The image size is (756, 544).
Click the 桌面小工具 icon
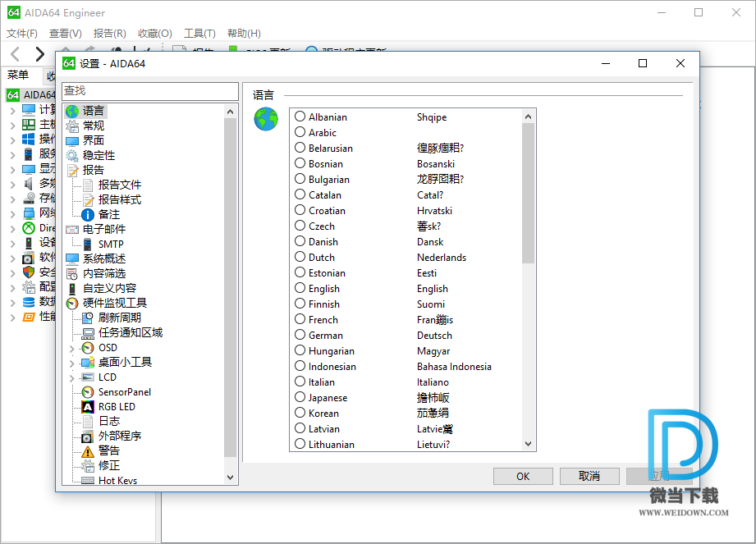coord(88,363)
